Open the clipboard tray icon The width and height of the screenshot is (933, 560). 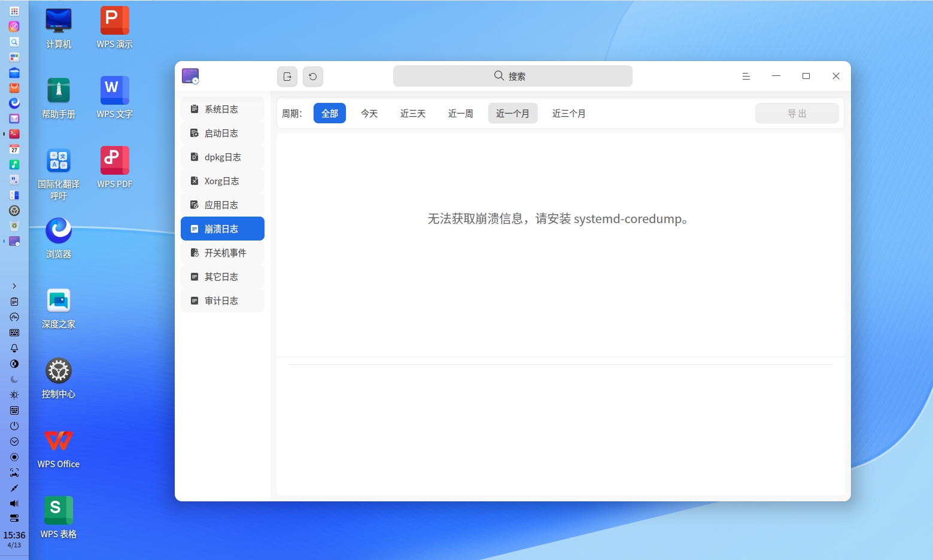pos(14,302)
